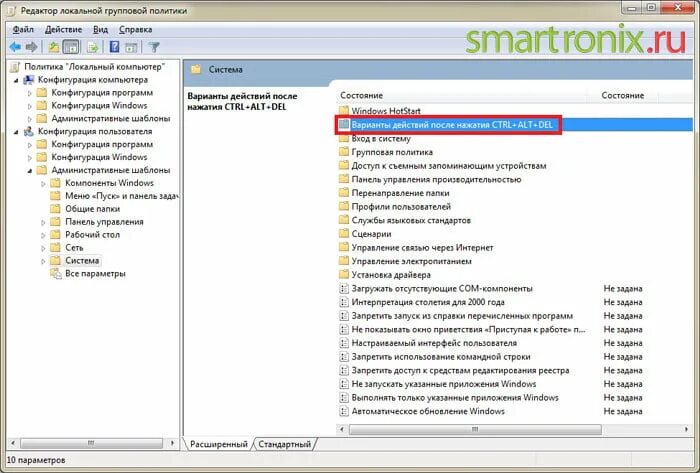The image size is (700, 473).
Task: Select Варианты действий после нажатия CTRL+ALT+DEL row
Action: coord(514,125)
